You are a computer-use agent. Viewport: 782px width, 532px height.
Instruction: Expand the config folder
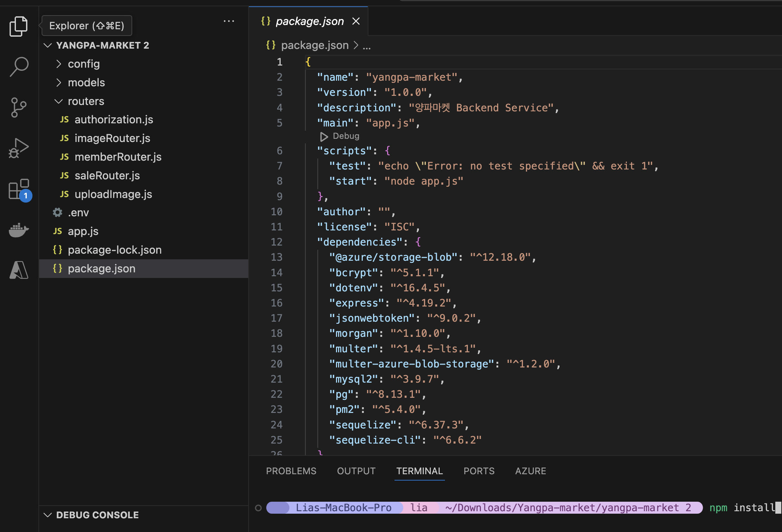tap(84, 64)
